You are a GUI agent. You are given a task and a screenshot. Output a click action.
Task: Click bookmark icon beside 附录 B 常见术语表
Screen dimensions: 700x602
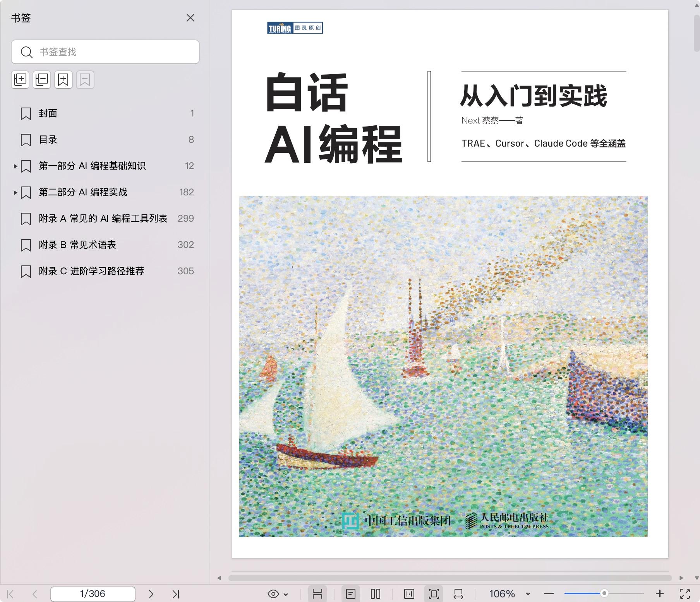pyautogui.click(x=26, y=245)
